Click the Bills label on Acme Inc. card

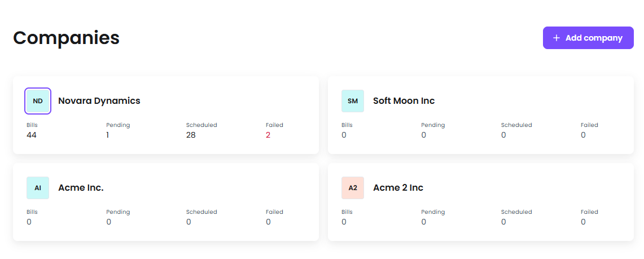tap(32, 212)
